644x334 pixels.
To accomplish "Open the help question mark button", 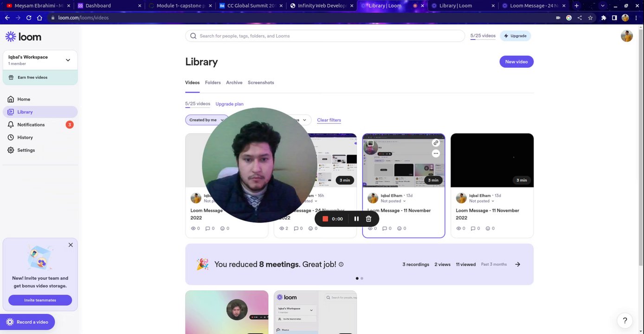I will pos(625,321).
